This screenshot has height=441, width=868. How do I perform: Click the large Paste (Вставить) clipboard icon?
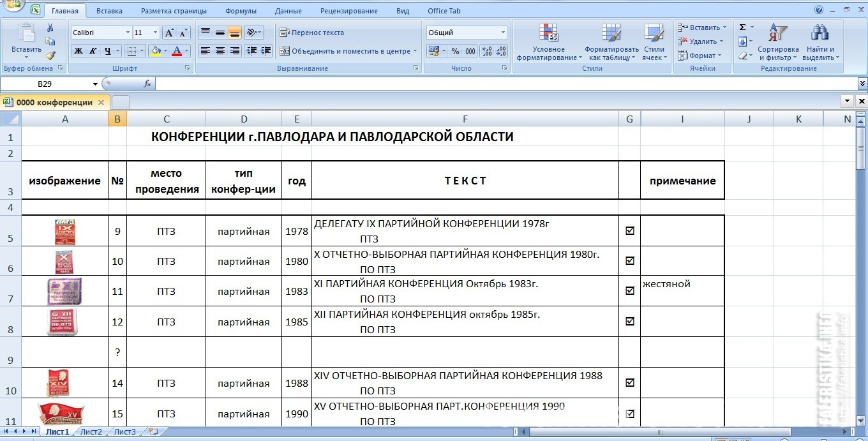click(x=27, y=33)
